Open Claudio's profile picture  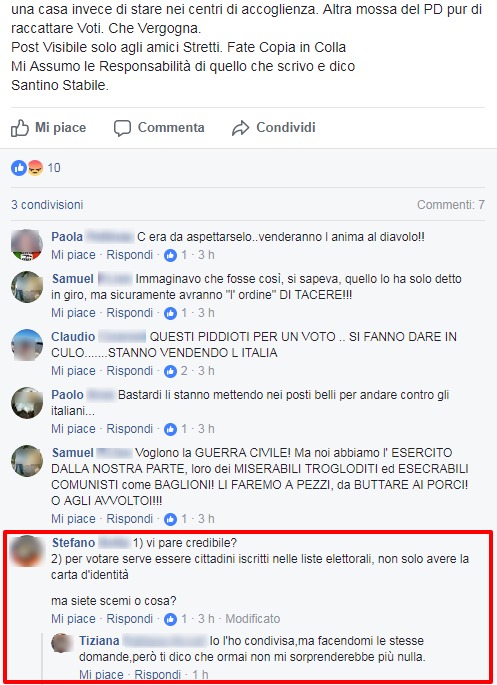pos(27,345)
